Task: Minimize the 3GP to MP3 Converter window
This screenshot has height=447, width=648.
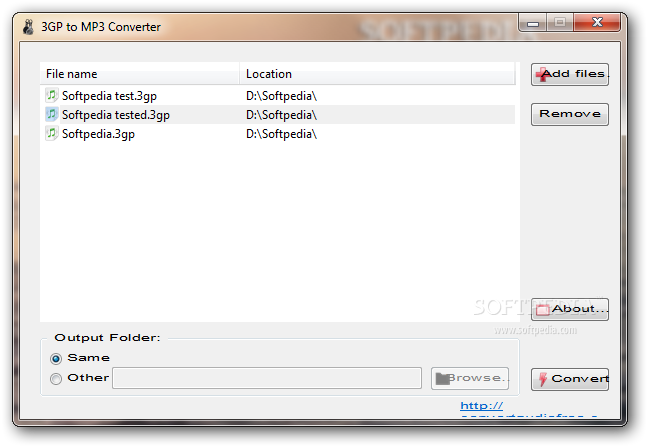Action: [x=533, y=22]
